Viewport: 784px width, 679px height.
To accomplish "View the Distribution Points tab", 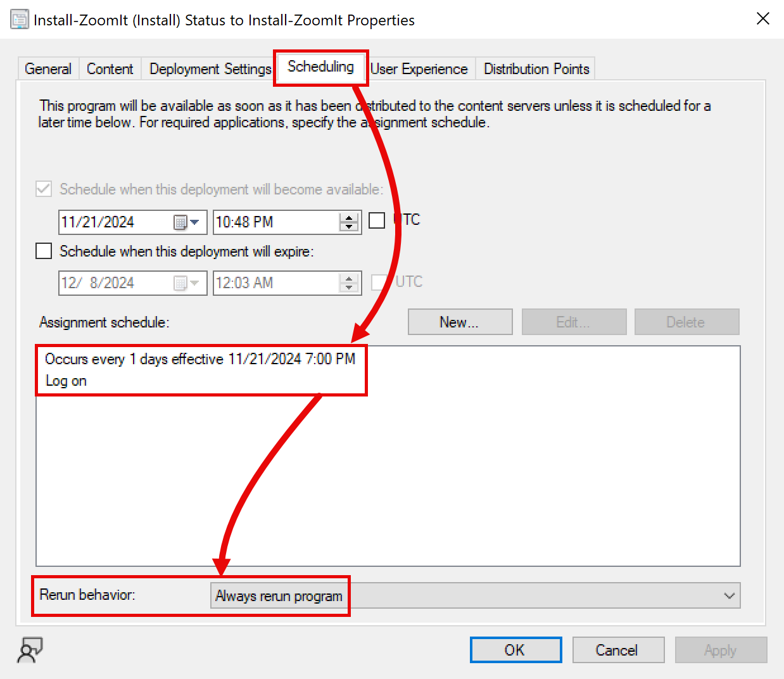I will click(x=535, y=68).
